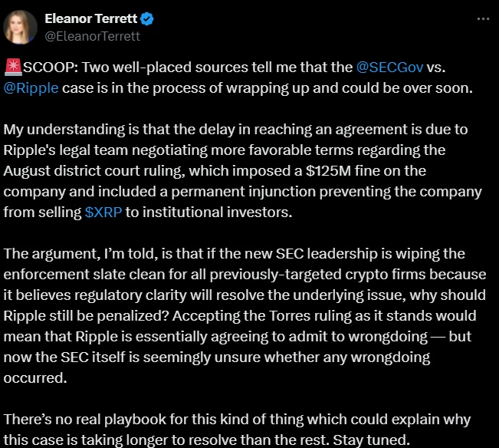Click the word 'occurred.' on its own line
499x448 pixels.
tap(35, 378)
